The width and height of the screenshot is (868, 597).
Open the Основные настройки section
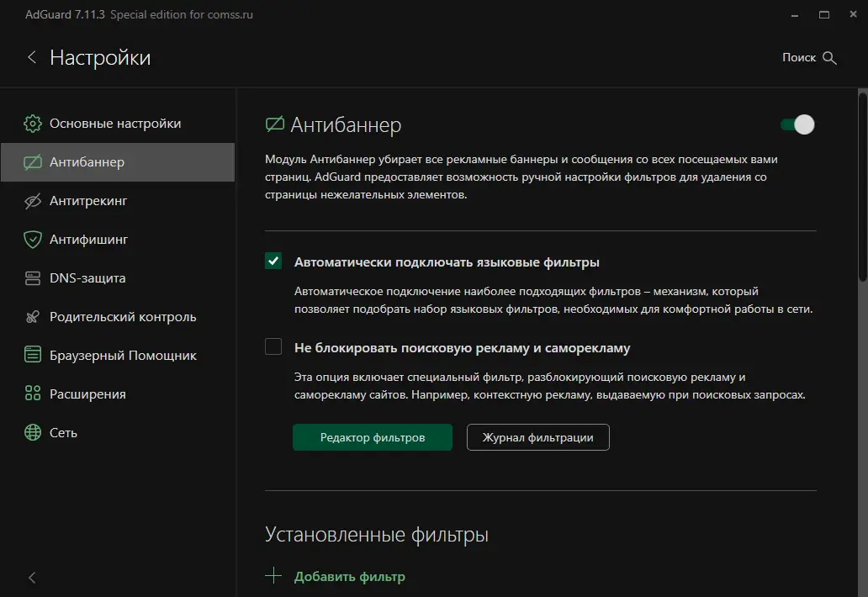[115, 124]
